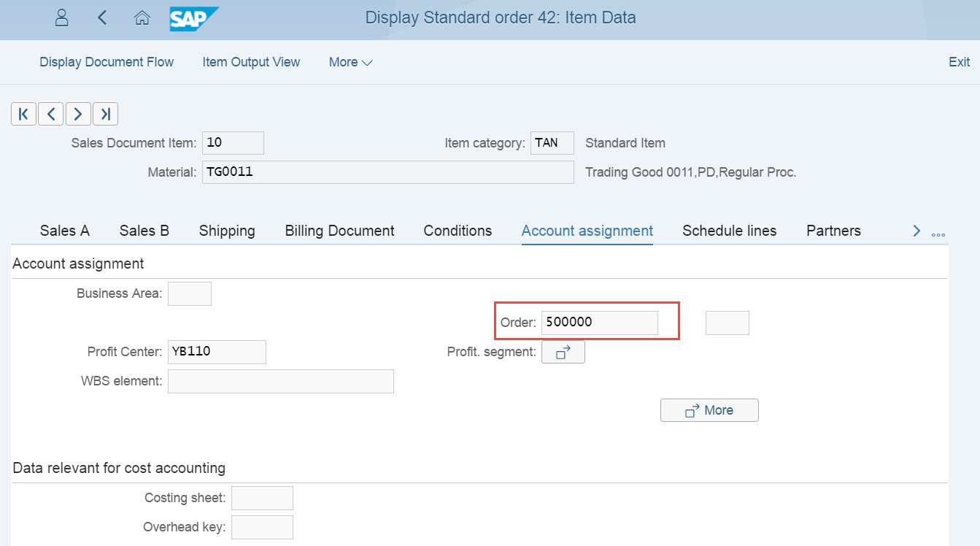Open the Schedule lines tab
The height and width of the screenshot is (546, 980).
click(x=729, y=231)
